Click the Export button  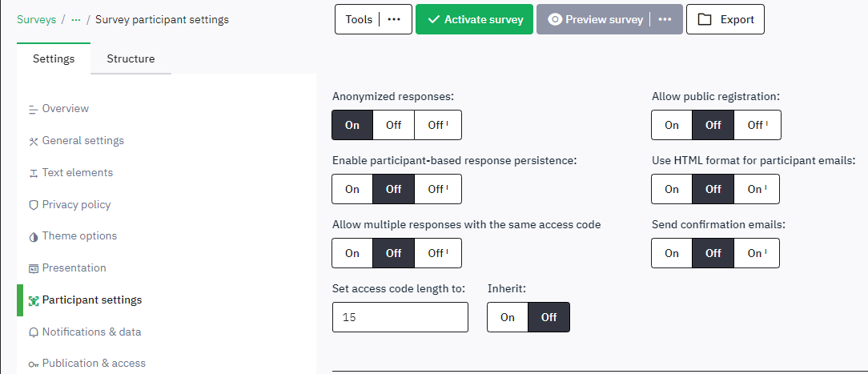click(725, 19)
